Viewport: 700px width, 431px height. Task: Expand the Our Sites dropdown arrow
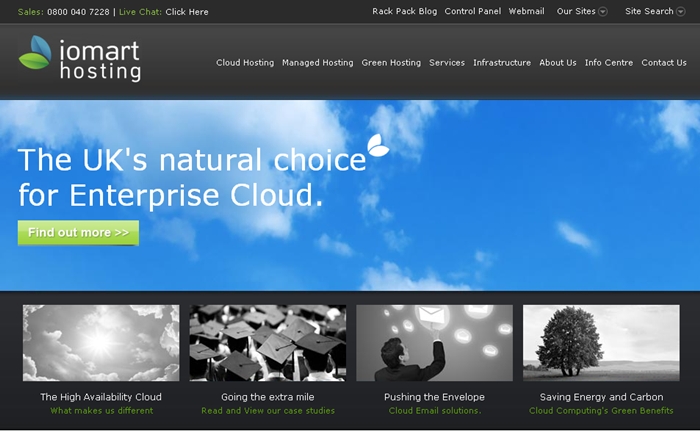pyautogui.click(x=603, y=12)
